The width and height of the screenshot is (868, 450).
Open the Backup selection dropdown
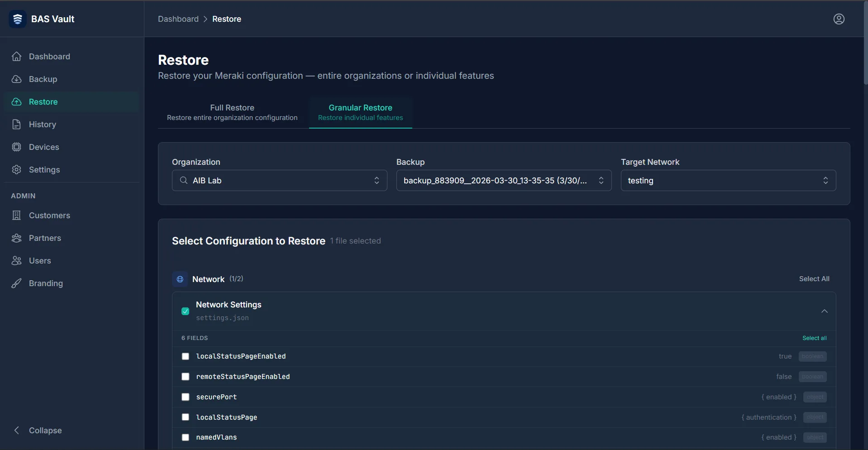[x=504, y=180]
